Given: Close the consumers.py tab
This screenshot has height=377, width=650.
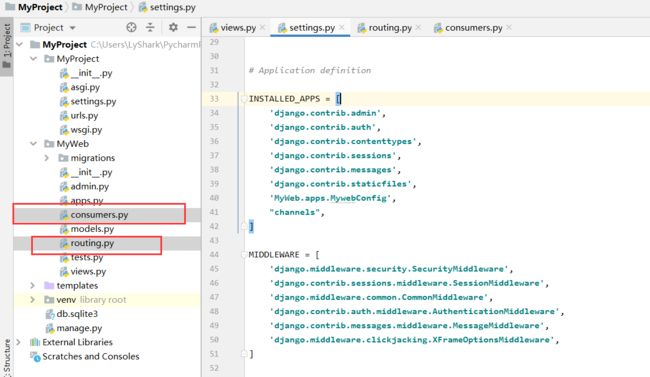Looking at the screenshot, I should tap(509, 27).
